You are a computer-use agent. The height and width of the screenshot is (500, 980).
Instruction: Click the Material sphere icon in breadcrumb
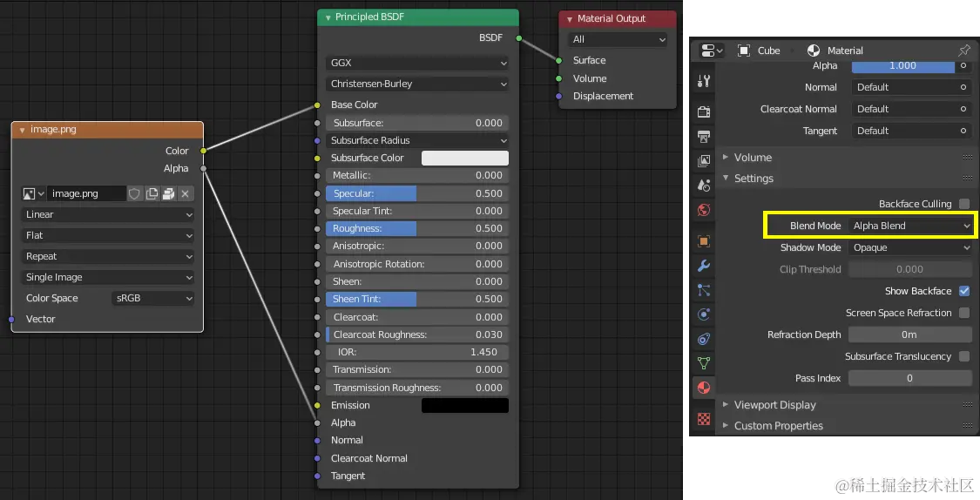pyautogui.click(x=813, y=51)
